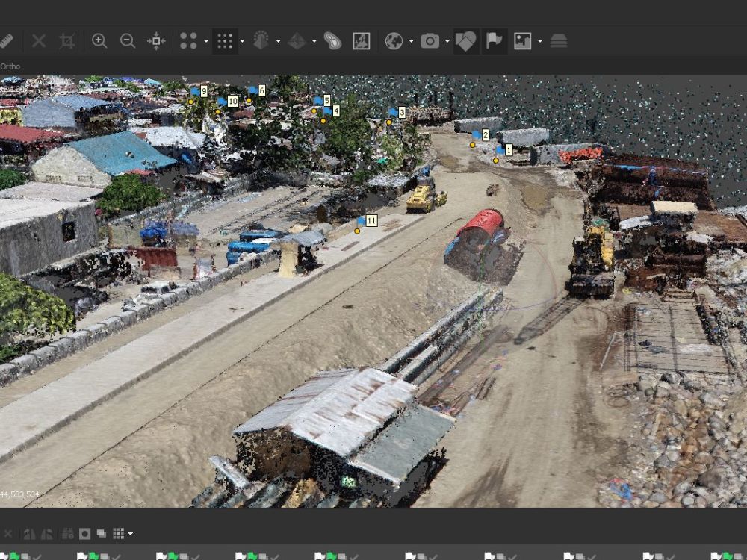The image size is (747, 560).
Task: Toggle the flag markers visibility
Action: 493,41
